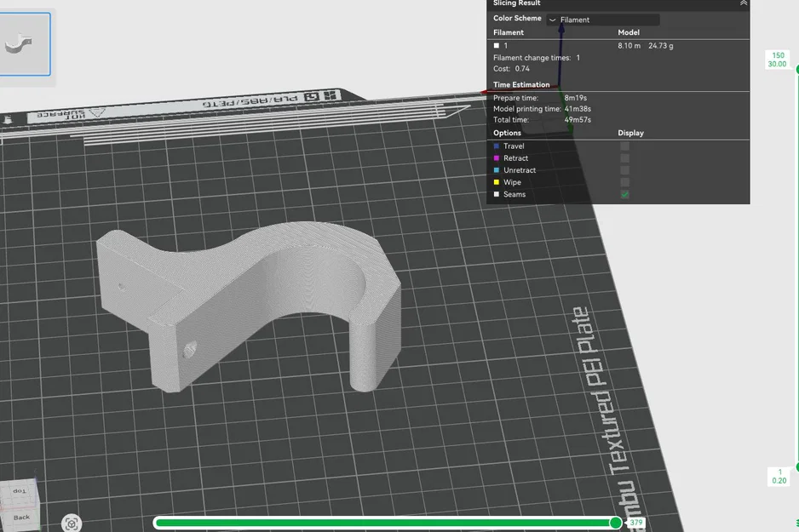Image resolution: width=799 pixels, height=532 pixels.
Task: Collapse the Slicing Result panel
Action: click(744, 3)
